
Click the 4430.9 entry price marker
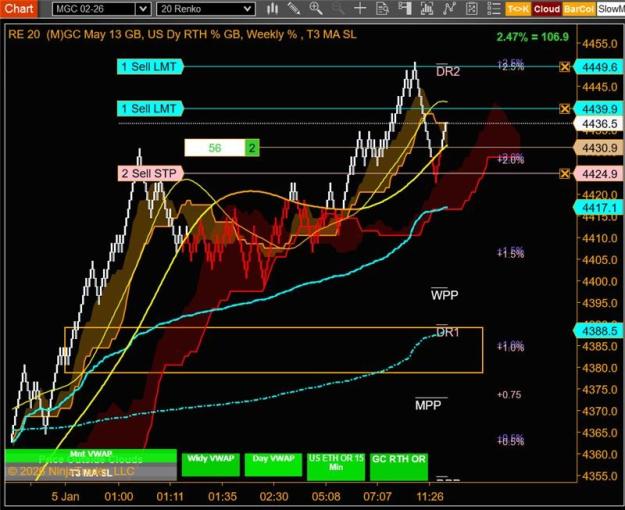[599, 148]
